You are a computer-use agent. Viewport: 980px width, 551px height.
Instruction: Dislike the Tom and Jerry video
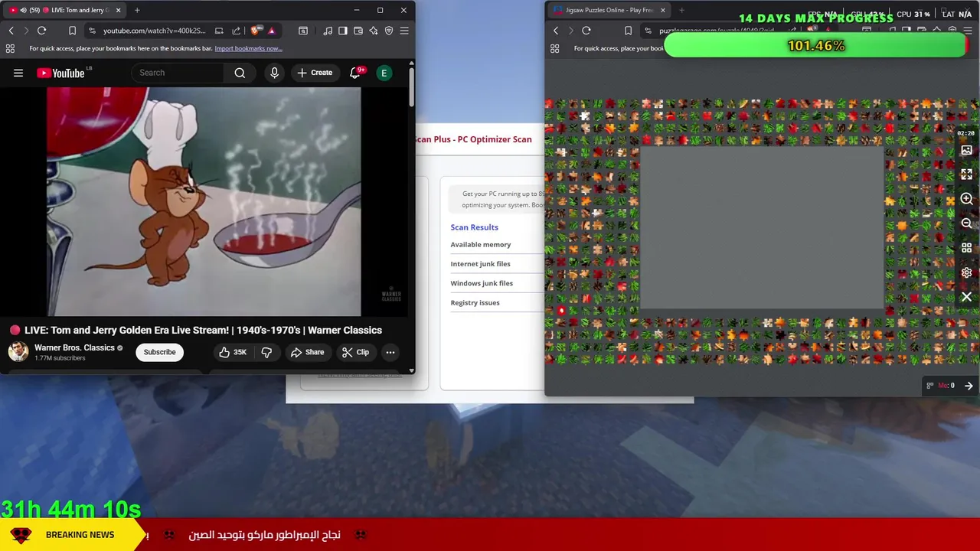(266, 352)
